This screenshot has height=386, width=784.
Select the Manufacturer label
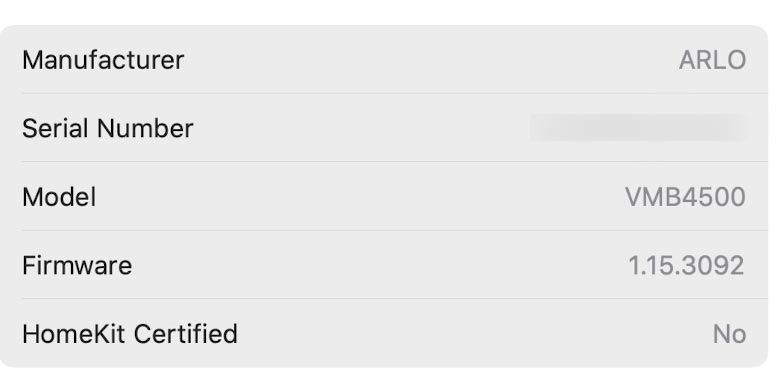click(103, 60)
